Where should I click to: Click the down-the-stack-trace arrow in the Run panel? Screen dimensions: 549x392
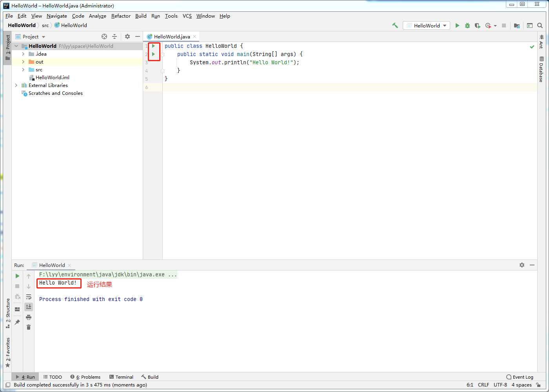click(x=29, y=286)
